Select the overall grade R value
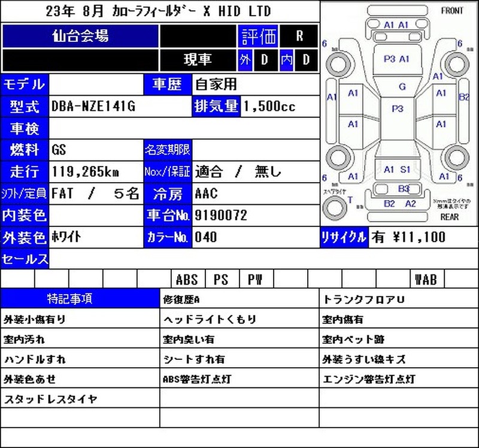This screenshot has height=448, width=479. (x=299, y=36)
